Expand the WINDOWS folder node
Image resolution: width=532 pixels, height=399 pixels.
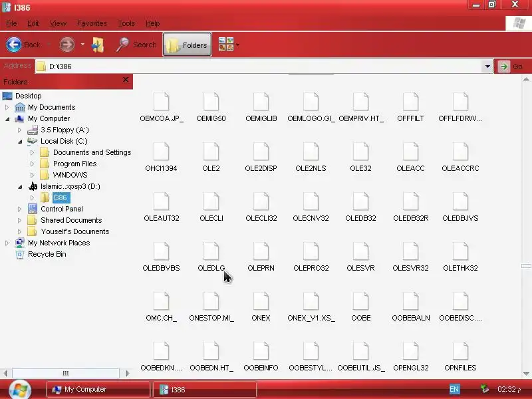tap(32, 175)
